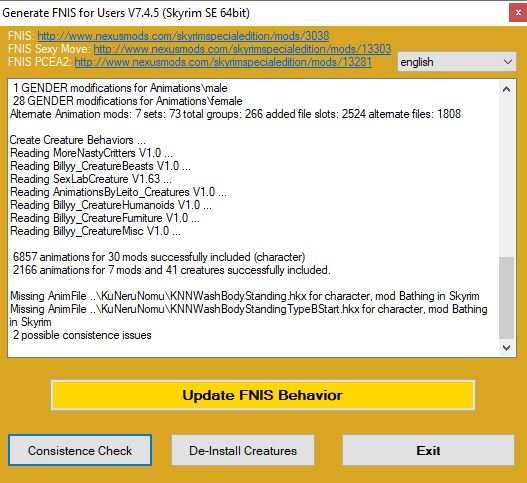Image resolution: width=527 pixels, height=483 pixels.
Task: Click the 'Create Creature Behaviors ...' line
Action: tap(78, 140)
